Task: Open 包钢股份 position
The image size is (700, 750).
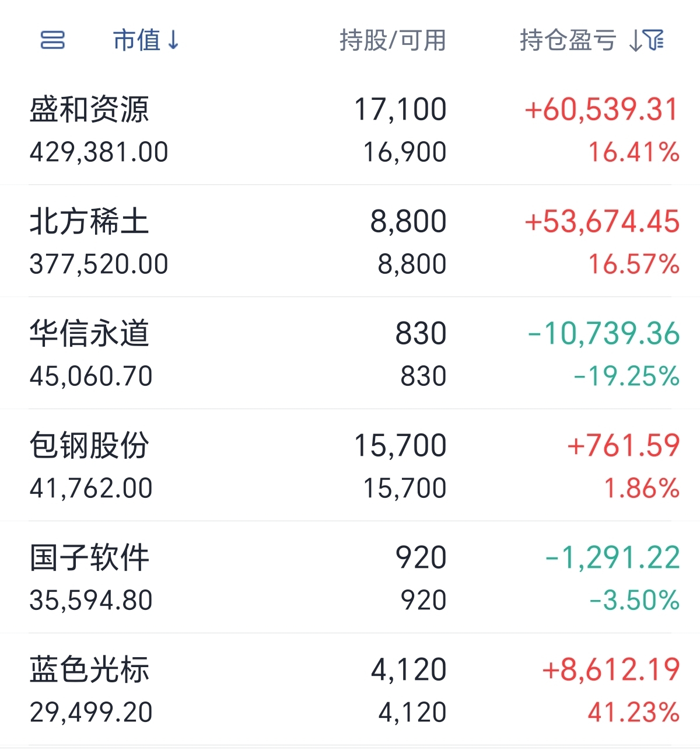Action: 350,465
